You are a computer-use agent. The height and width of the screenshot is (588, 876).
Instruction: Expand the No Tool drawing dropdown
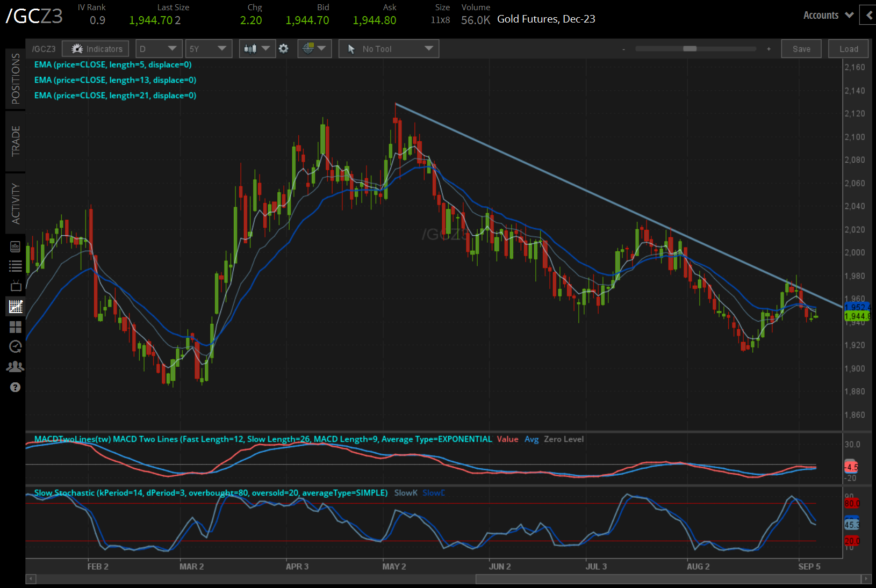(389, 49)
